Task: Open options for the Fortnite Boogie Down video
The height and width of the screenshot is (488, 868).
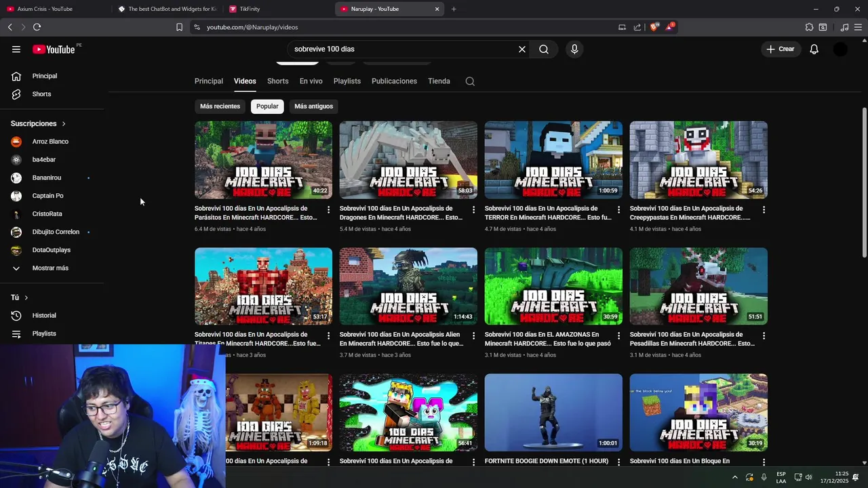Action: [x=618, y=462]
